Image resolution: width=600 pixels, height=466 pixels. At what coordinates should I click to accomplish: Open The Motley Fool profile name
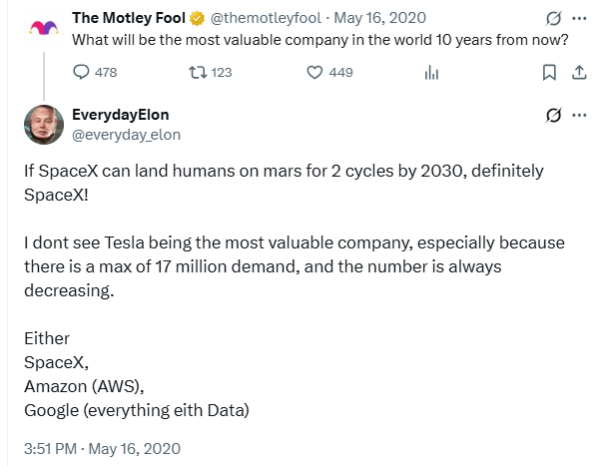point(129,19)
